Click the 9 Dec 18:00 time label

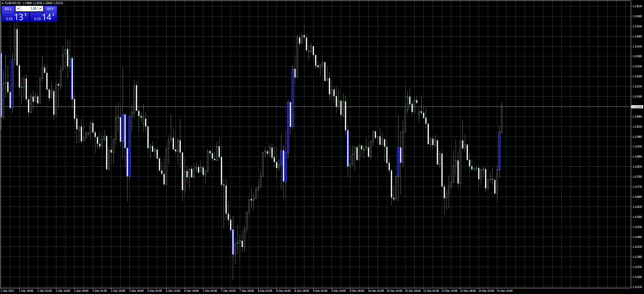(x=357, y=291)
